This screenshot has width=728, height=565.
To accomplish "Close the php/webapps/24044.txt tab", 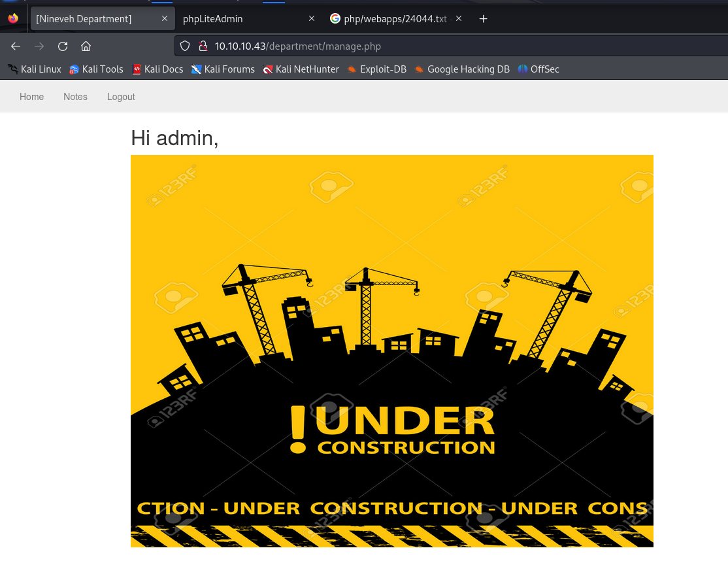I will (459, 19).
